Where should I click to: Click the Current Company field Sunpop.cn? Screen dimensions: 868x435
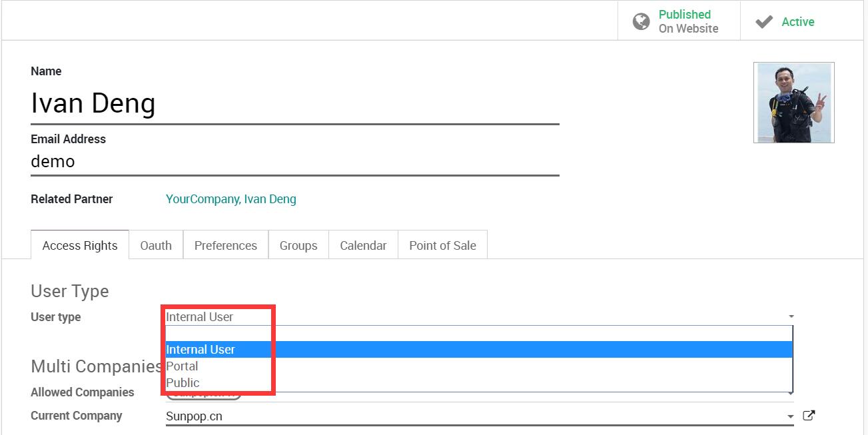480,416
